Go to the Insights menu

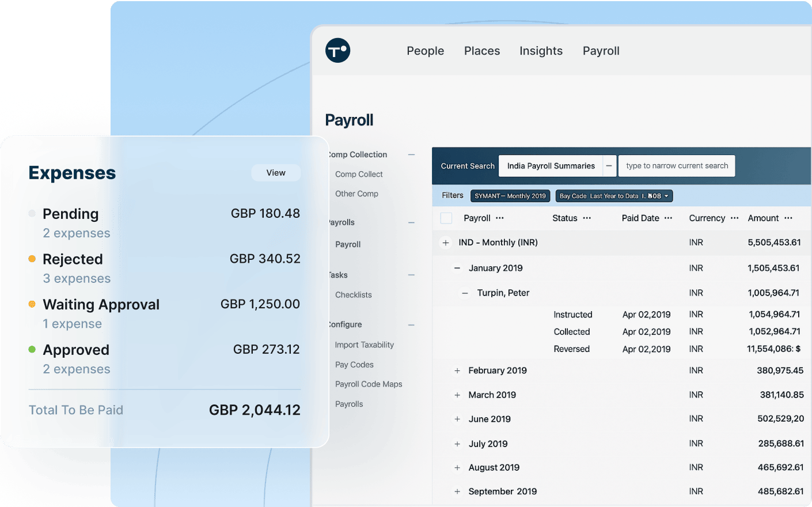pyautogui.click(x=541, y=51)
